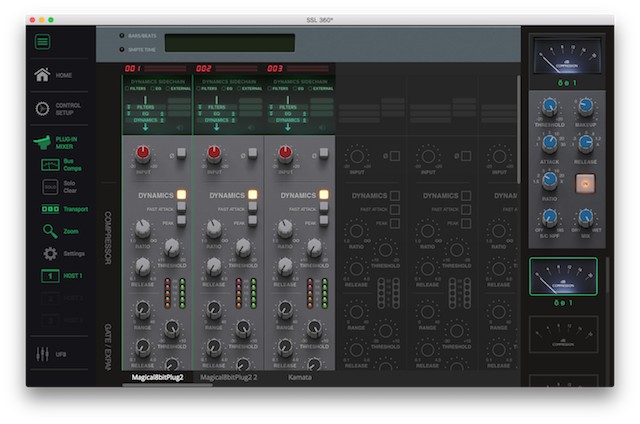Click channel 001 processing order down arrow
The width and height of the screenshot is (640, 424).
click(145, 127)
